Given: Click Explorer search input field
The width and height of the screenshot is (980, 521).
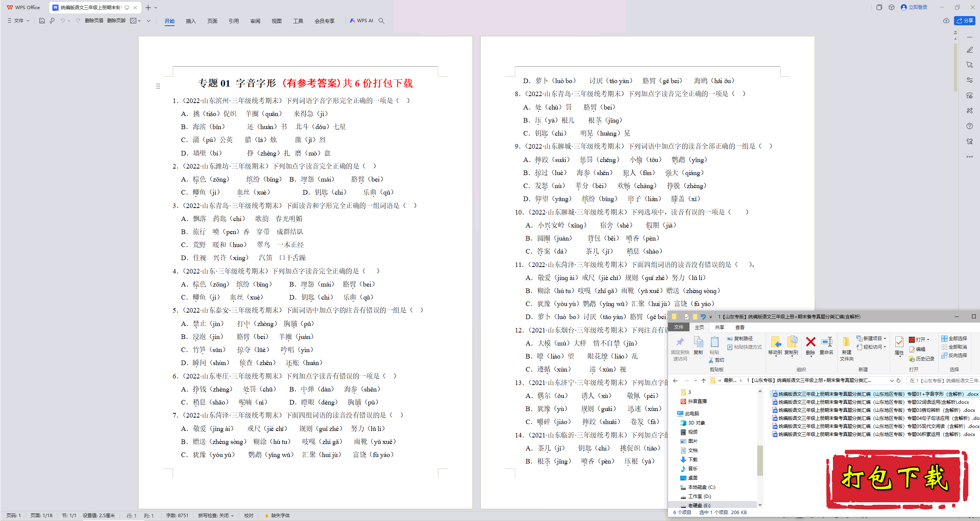Looking at the screenshot, I should 942,380.
